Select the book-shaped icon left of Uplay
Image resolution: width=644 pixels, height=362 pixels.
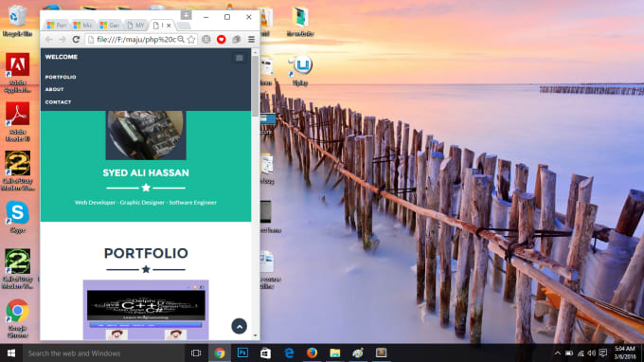tap(266, 70)
